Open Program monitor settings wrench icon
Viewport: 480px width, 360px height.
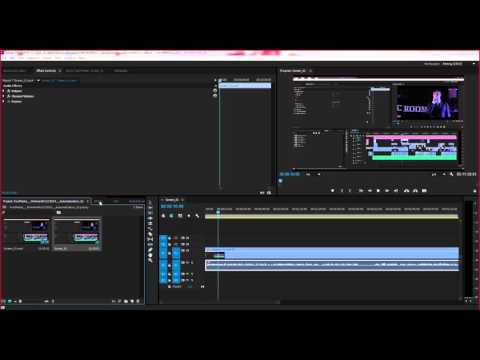451,174
